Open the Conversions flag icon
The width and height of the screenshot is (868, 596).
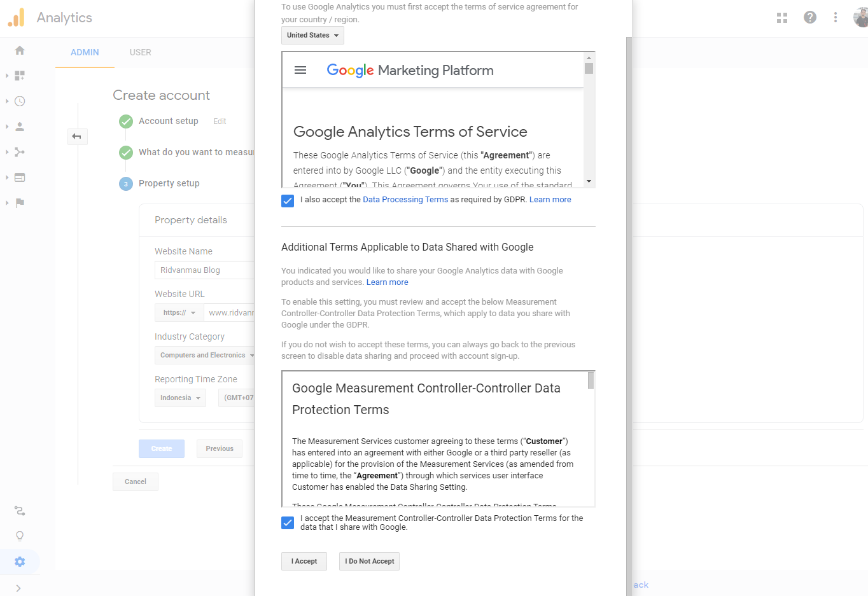pyautogui.click(x=20, y=203)
